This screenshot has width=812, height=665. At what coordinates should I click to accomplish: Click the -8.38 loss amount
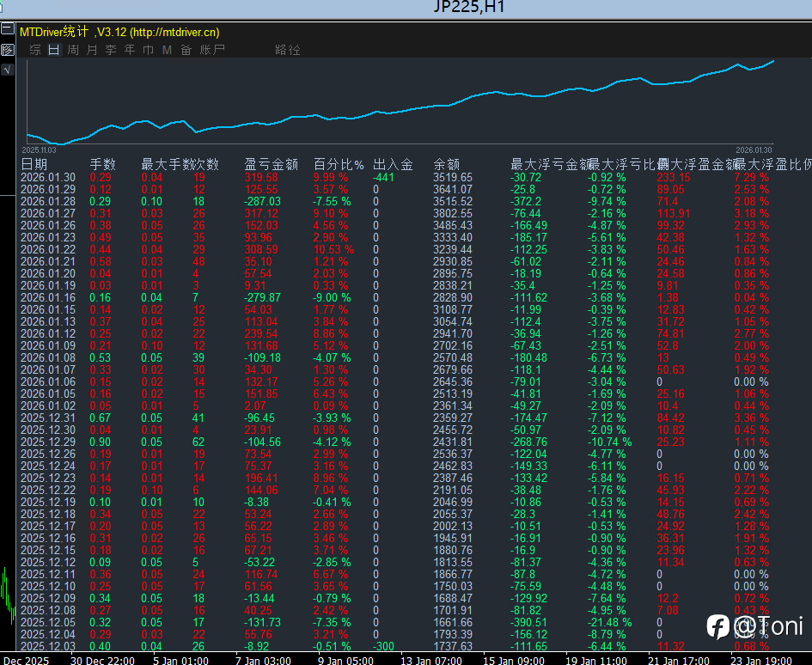pyautogui.click(x=256, y=503)
